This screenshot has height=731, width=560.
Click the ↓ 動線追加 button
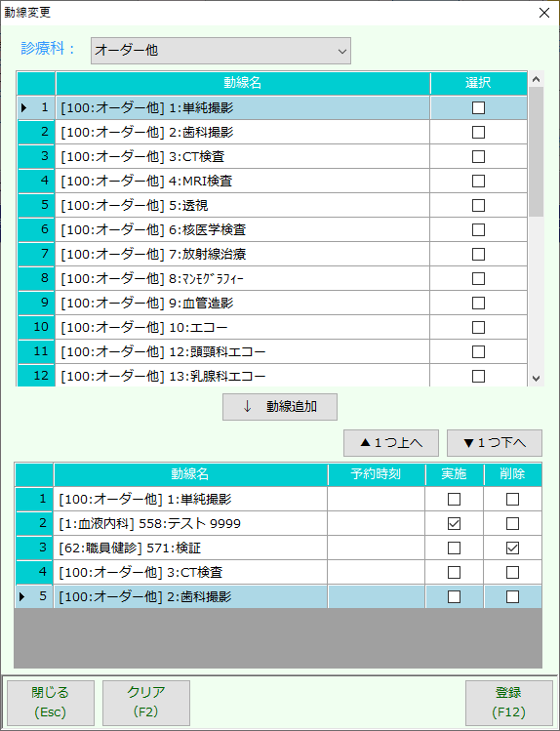point(280,407)
